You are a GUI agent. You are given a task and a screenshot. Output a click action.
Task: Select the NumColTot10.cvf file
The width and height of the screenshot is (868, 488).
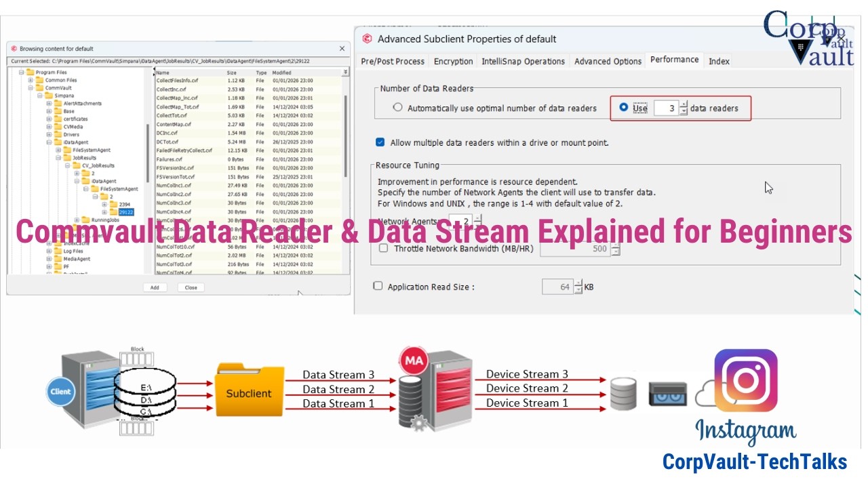(x=248, y=247)
